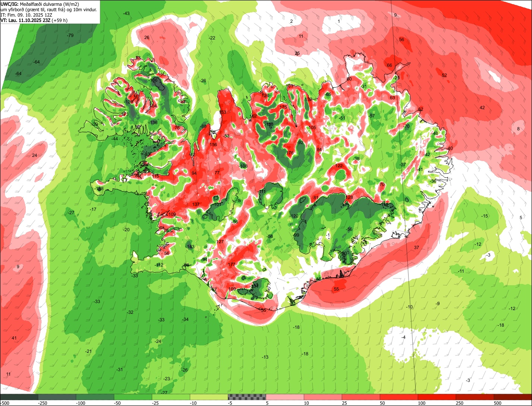The image size is (532, 406).
Task: Select the pale pink 5 to 10 legend swatch
Action: coord(285,397)
